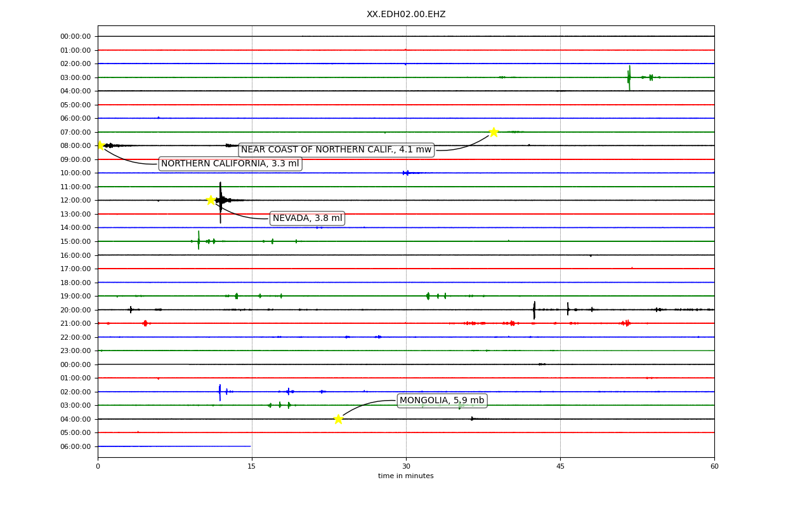Click the 45 tick label on the x-axis
812x508 pixels.
[560, 467]
